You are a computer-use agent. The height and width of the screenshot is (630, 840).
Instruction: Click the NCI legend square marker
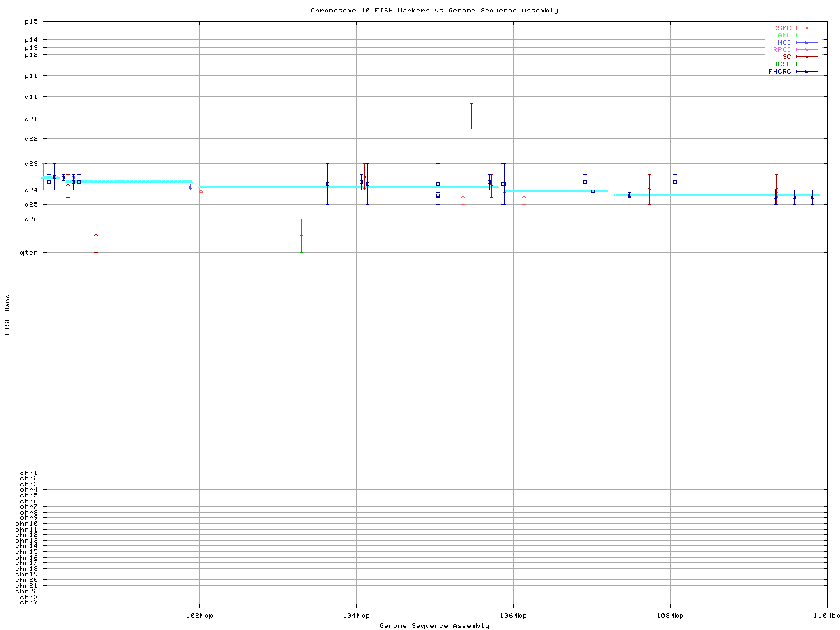click(x=807, y=43)
